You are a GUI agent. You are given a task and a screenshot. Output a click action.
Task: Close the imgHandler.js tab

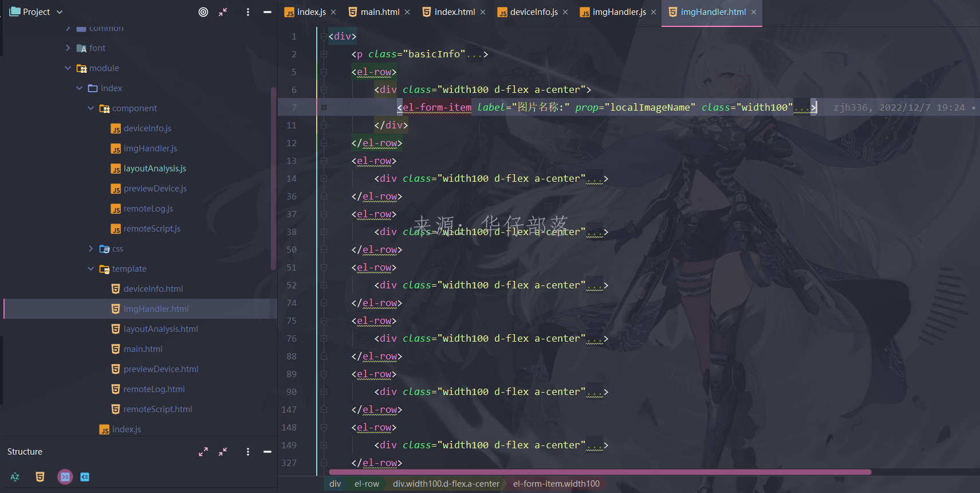(x=654, y=12)
